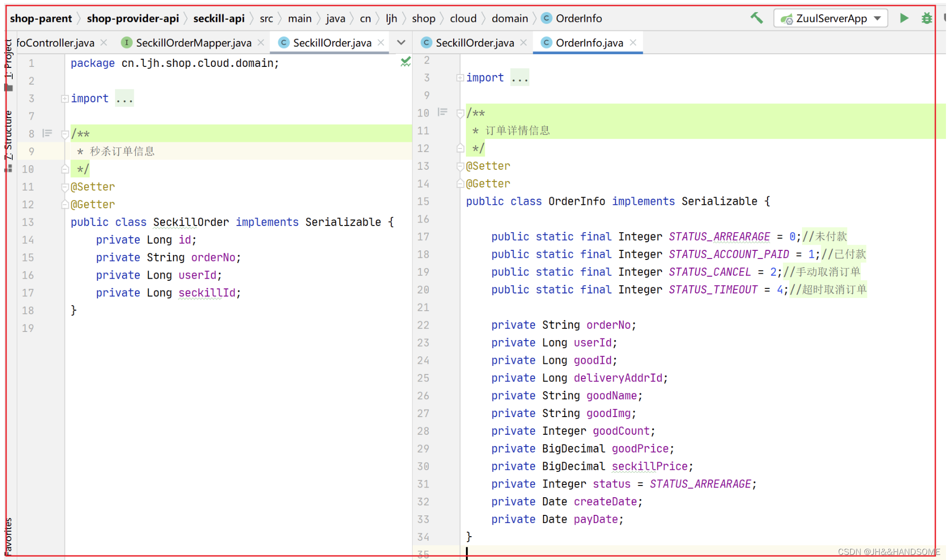
Task: Click the payDate field
Action: point(596,519)
